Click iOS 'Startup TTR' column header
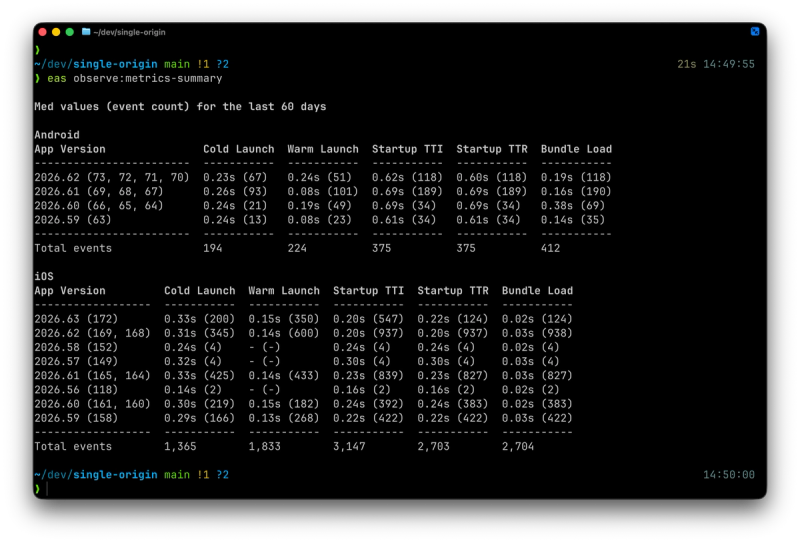The height and width of the screenshot is (543, 800). pos(453,291)
